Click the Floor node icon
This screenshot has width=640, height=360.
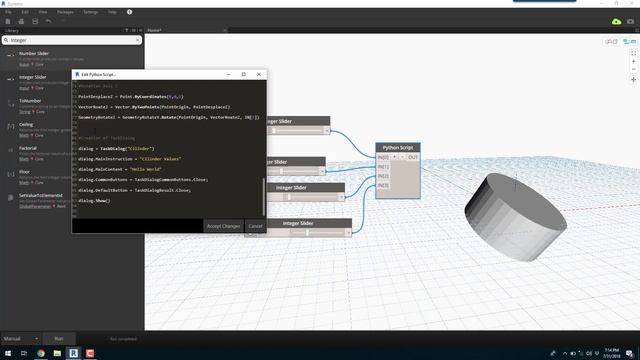pyautogui.click(x=11, y=174)
